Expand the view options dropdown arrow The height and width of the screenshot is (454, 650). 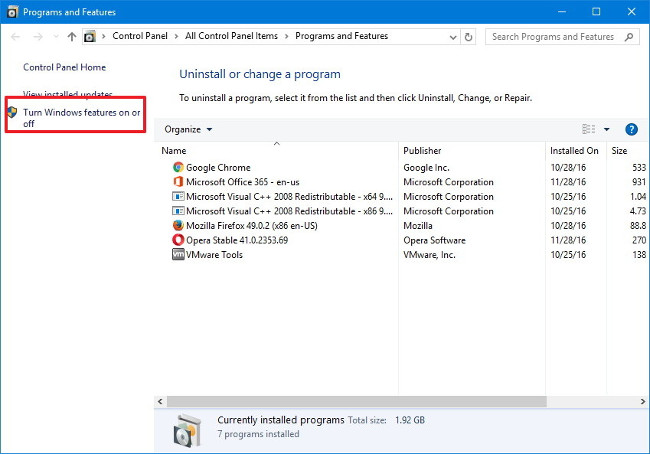[x=606, y=129]
